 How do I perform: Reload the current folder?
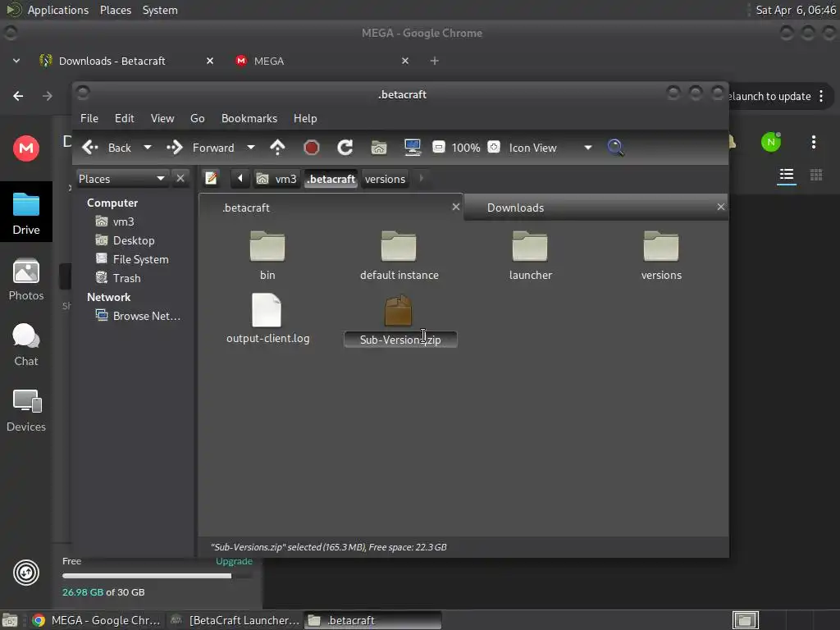(345, 148)
